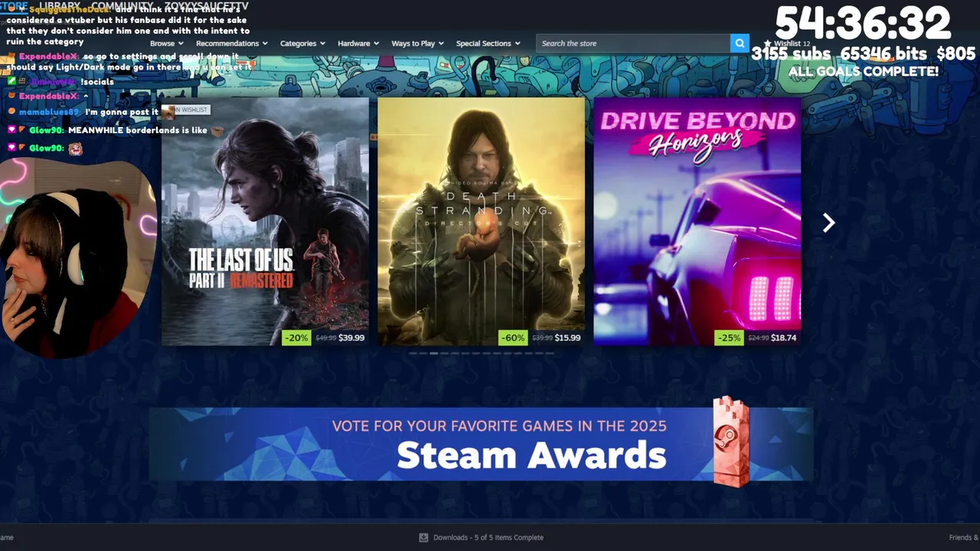Image resolution: width=980 pixels, height=551 pixels.
Task: Open the Wishlist link
Action: click(787, 44)
